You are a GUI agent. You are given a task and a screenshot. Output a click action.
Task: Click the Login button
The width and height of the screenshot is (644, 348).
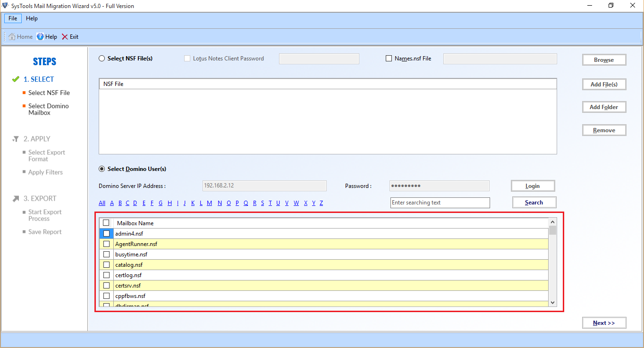pyautogui.click(x=533, y=186)
